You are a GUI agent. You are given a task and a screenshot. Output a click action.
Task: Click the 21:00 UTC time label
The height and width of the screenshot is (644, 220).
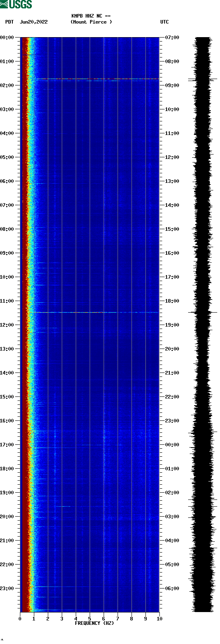(x=172, y=373)
